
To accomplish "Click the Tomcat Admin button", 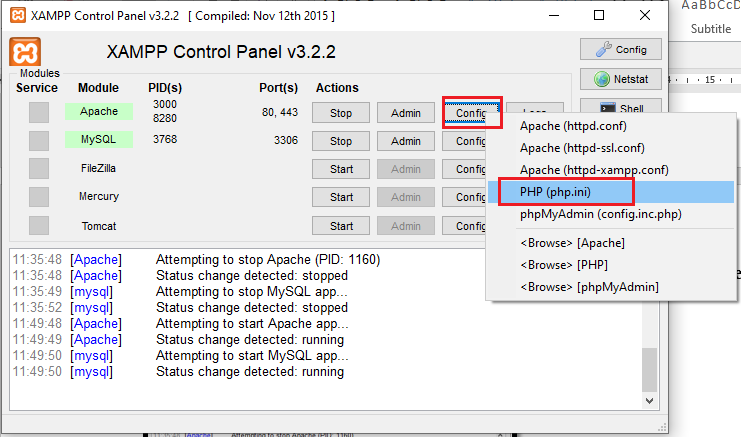I will click(405, 226).
